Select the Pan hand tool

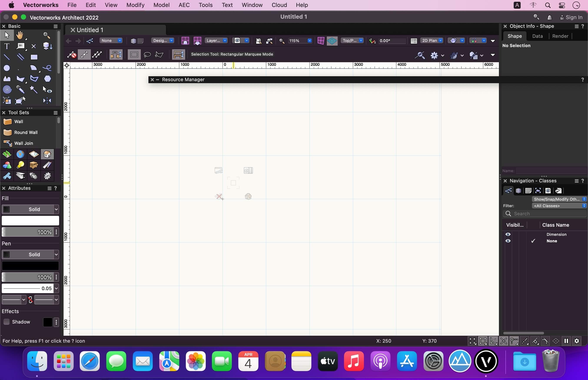pos(20,35)
